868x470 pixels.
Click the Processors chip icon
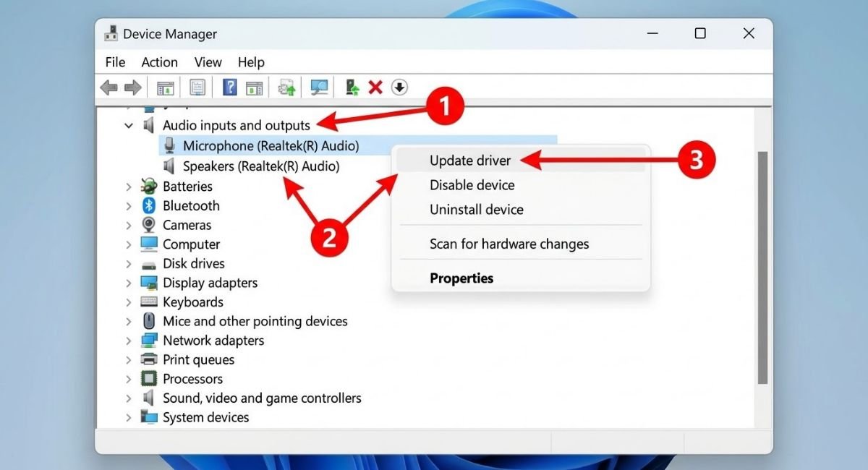[149, 379]
